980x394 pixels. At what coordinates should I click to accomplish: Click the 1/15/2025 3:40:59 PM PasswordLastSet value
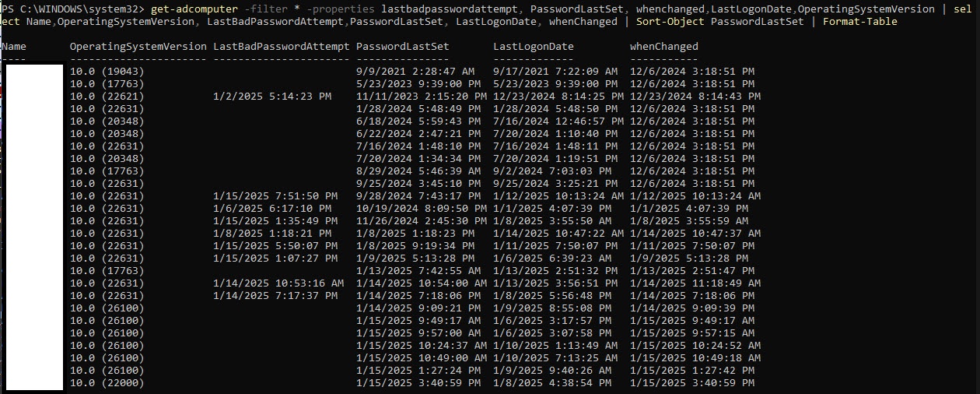[415, 383]
